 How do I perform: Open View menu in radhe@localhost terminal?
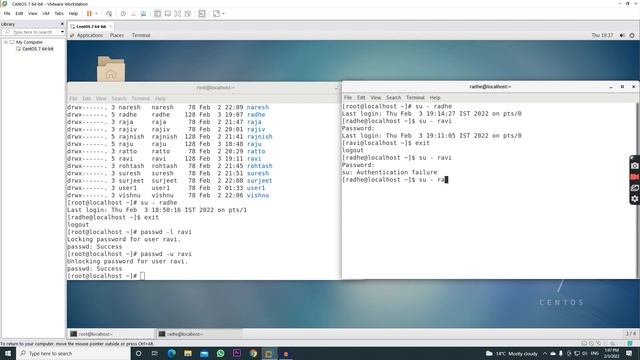376,98
